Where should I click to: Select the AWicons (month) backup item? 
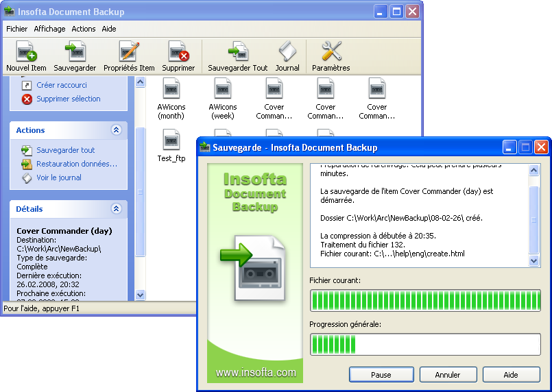tap(171, 99)
